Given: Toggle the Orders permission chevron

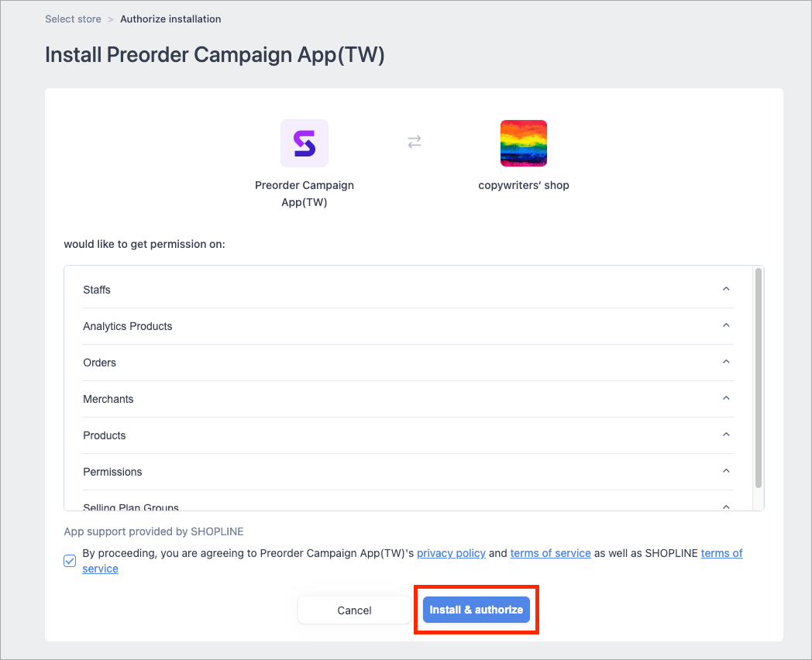Looking at the screenshot, I should (726, 361).
